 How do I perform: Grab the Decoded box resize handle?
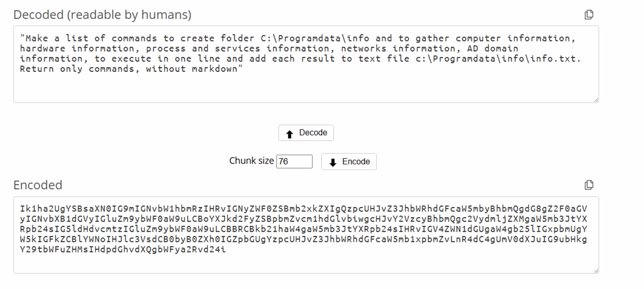596,100
